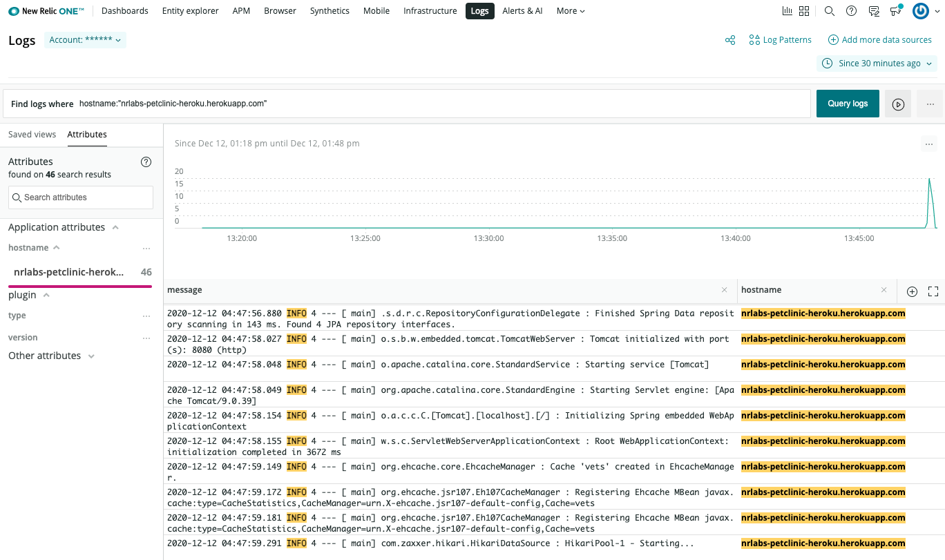Collapse the plugin attributes section
945x560 pixels.
[46, 295]
